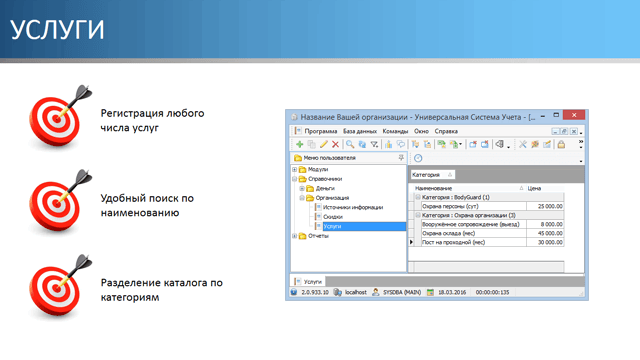The height and width of the screenshot is (360, 640).
Task: Switch to the Услуги bottom tab
Action: pyautogui.click(x=308, y=282)
